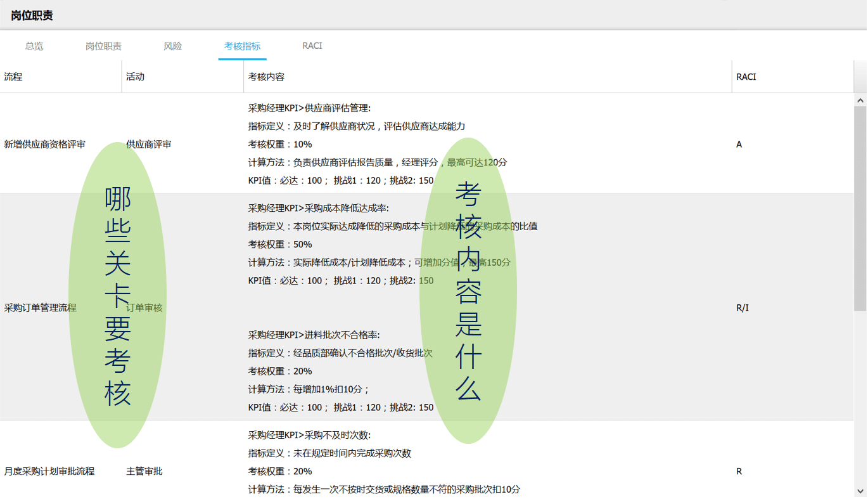Select the 月度采购计划审批流程 process cell
This screenshot has height=499, width=868.
point(49,472)
